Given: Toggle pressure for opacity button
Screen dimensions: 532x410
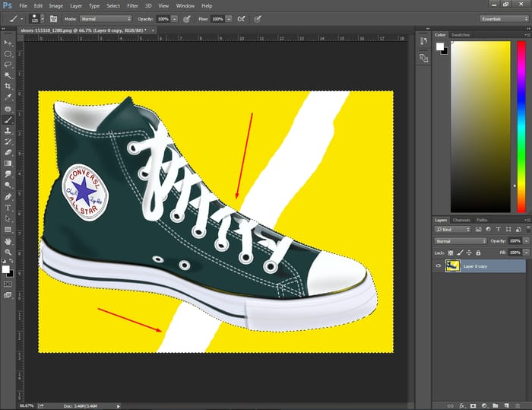Looking at the screenshot, I should (187, 19).
